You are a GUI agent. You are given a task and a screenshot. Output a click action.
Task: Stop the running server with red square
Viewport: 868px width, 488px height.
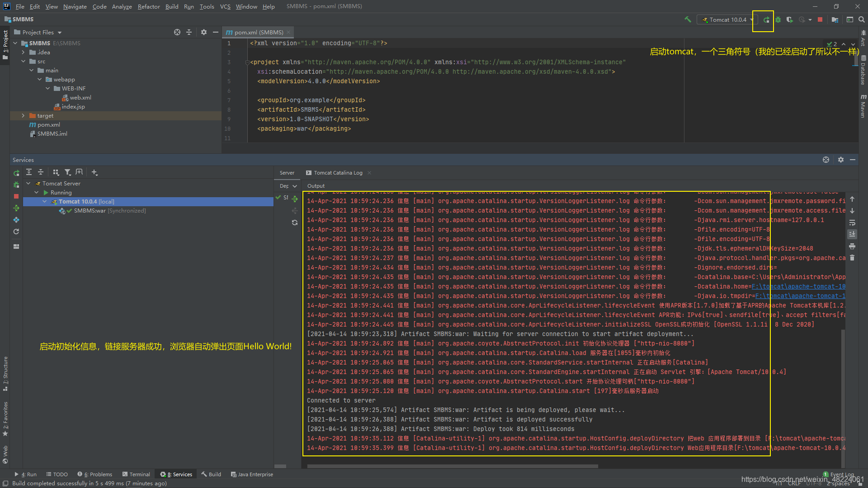click(820, 20)
